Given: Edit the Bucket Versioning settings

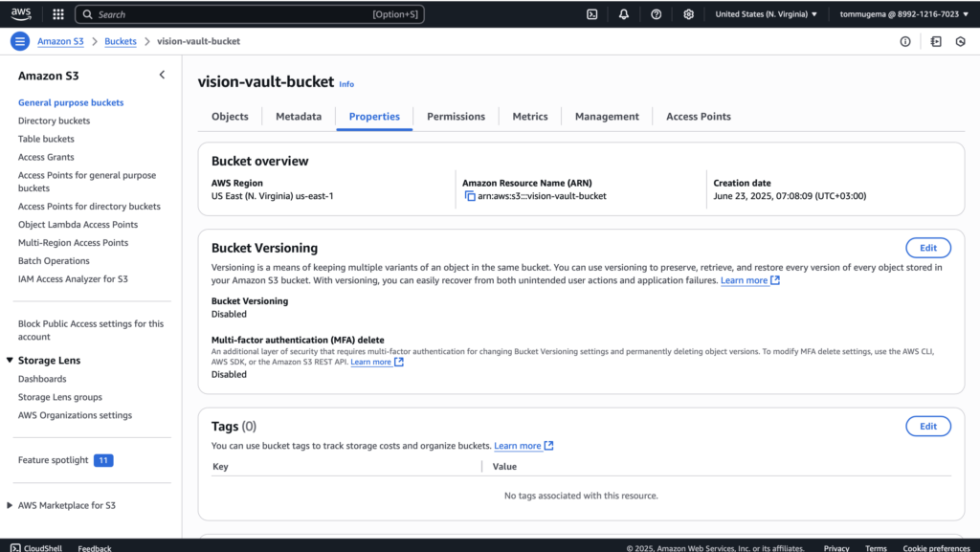Looking at the screenshot, I should [927, 248].
